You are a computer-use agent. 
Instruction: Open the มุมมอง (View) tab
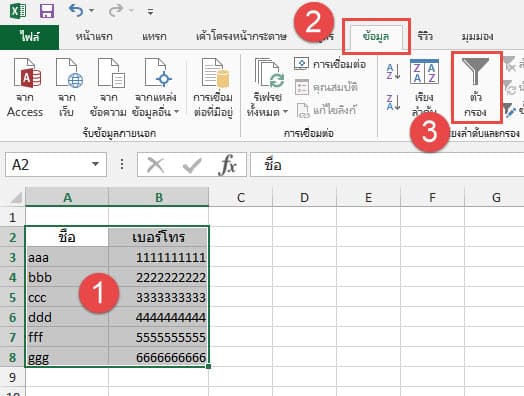[x=478, y=36]
